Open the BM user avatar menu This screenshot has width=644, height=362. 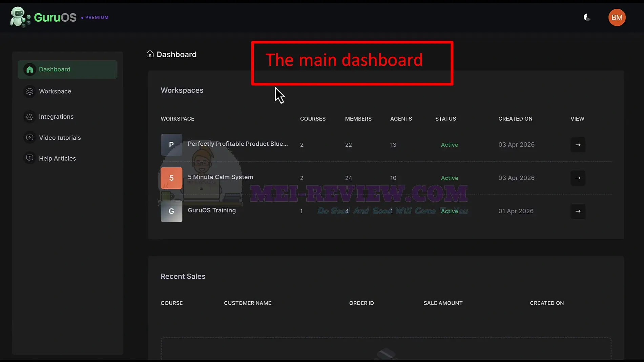pos(617,17)
